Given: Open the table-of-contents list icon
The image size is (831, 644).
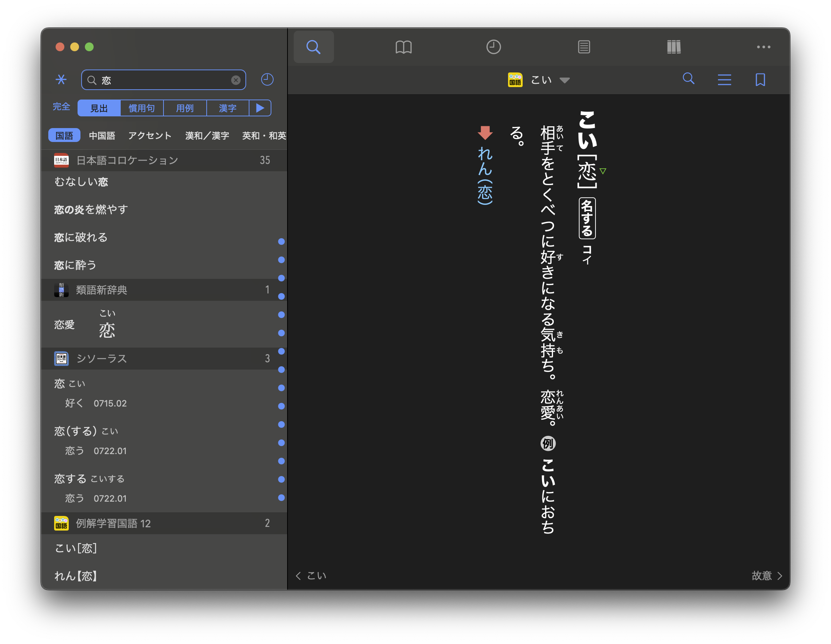Looking at the screenshot, I should tap(724, 79).
